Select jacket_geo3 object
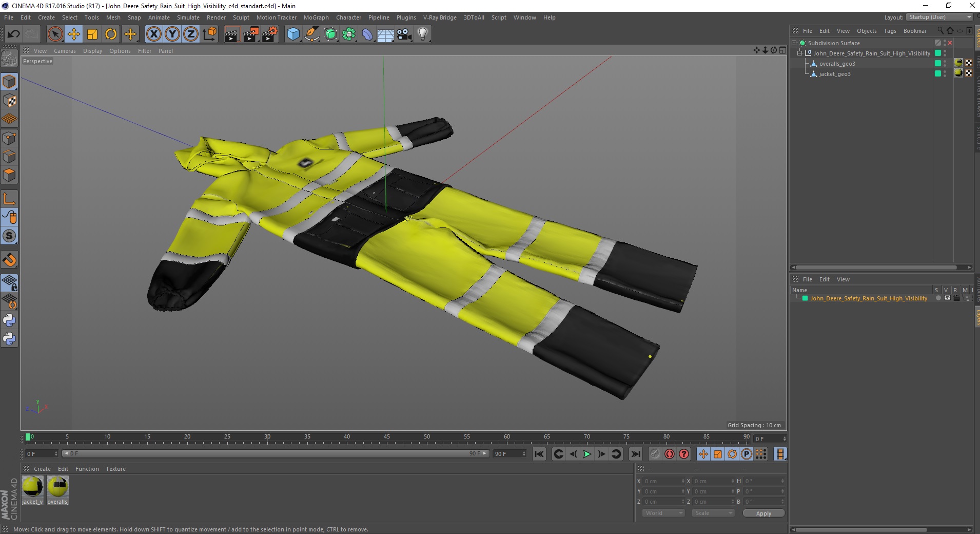The image size is (980, 534). point(835,74)
